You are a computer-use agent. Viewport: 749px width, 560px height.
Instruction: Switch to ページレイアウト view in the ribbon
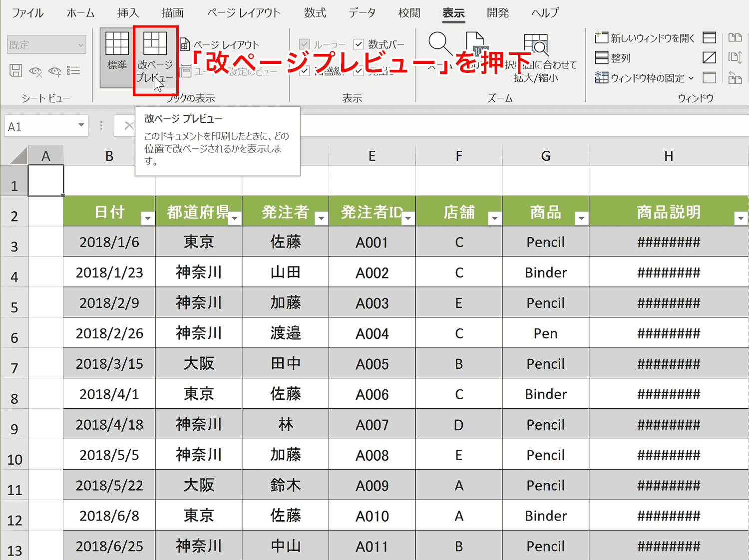click(x=220, y=45)
